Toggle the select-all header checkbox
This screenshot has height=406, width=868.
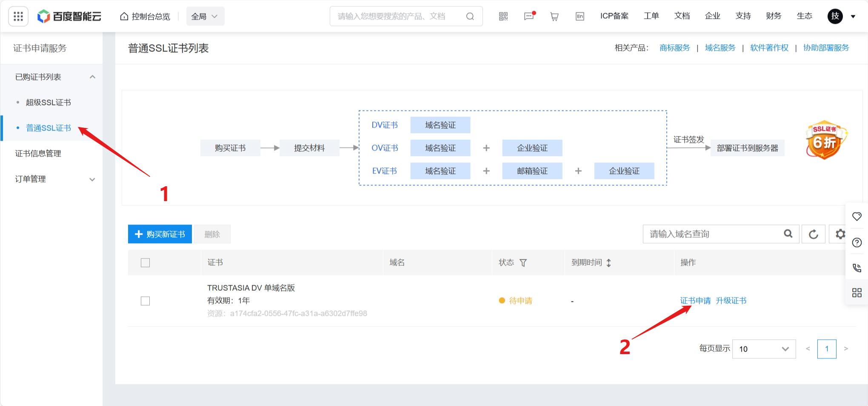[145, 263]
